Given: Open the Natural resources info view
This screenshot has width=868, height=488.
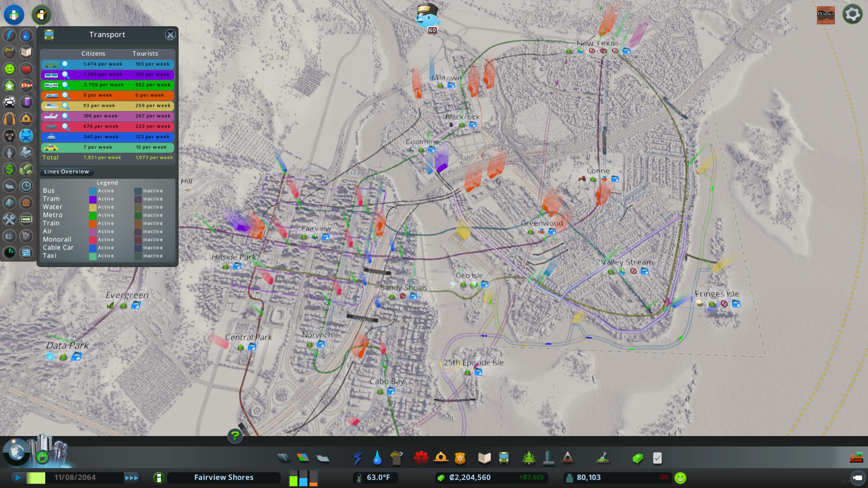Looking at the screenshot, I should 26,169.
